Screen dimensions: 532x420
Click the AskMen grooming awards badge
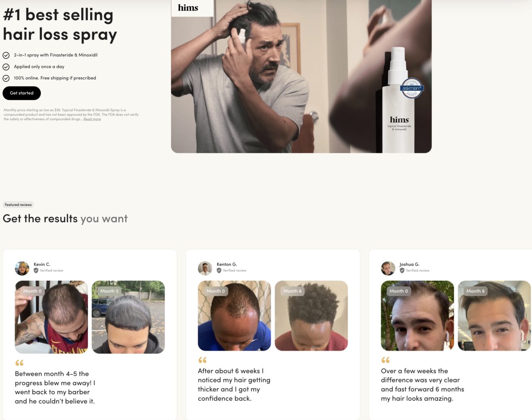click(411, 88)
